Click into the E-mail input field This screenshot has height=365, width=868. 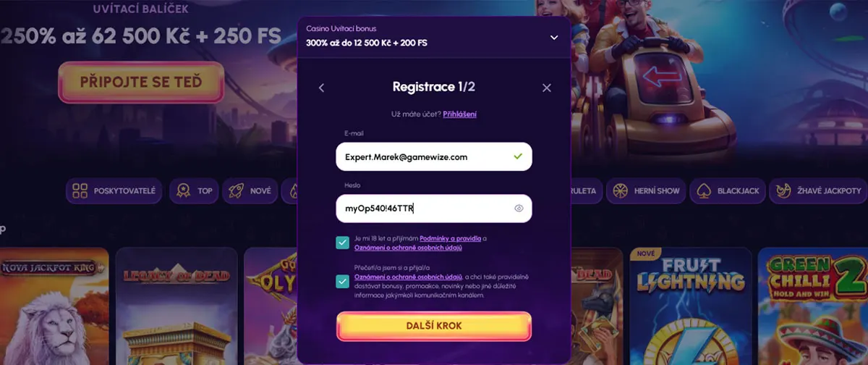434,156
